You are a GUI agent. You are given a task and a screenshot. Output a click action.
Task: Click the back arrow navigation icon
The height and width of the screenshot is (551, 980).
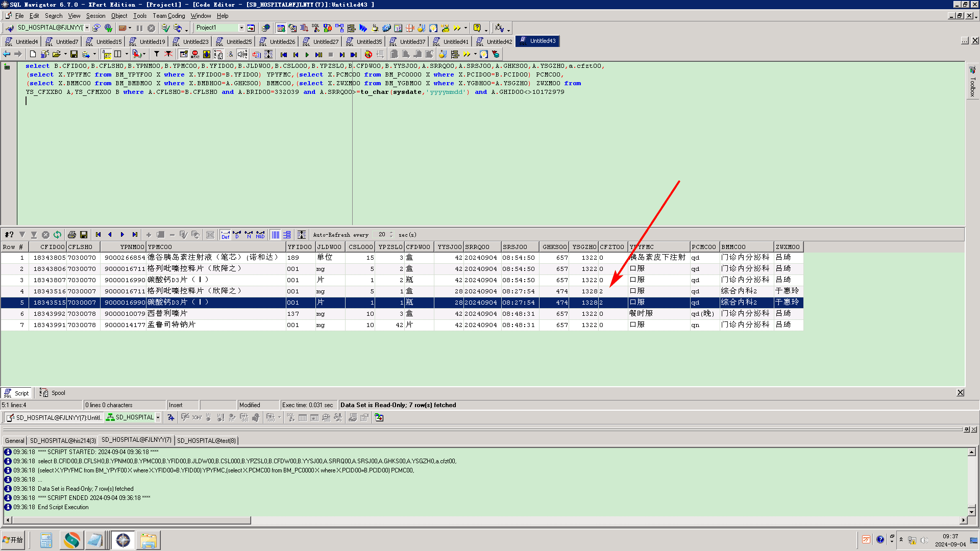click(x=7, y=54)
